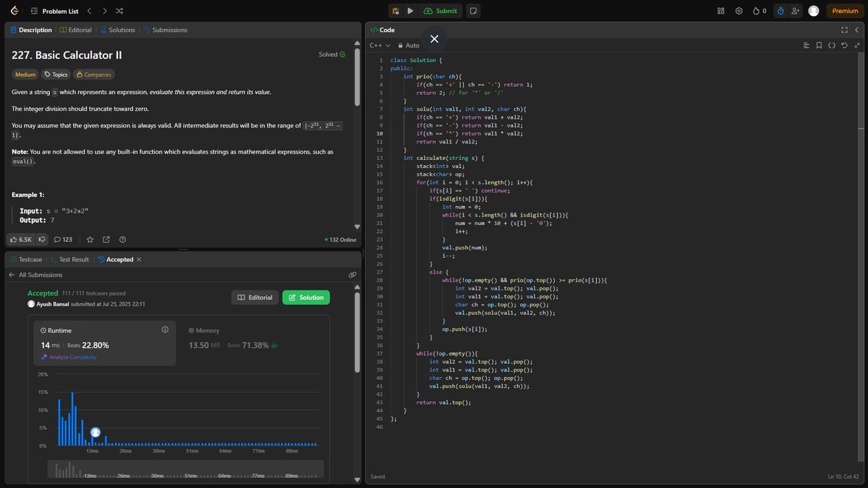Click the Premium button
868x488 pixels.
tap(845, 11)
